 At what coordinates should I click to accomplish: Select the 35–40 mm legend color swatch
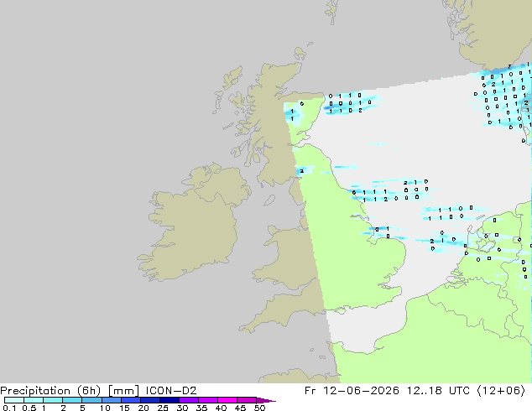coord(208,400)
